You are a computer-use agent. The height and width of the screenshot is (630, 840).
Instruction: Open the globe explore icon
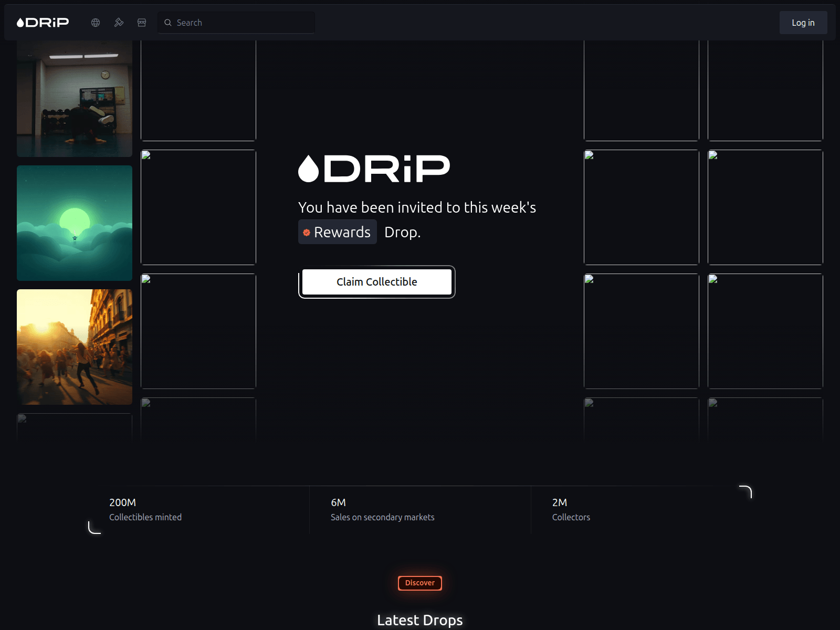tap(96, 23)
